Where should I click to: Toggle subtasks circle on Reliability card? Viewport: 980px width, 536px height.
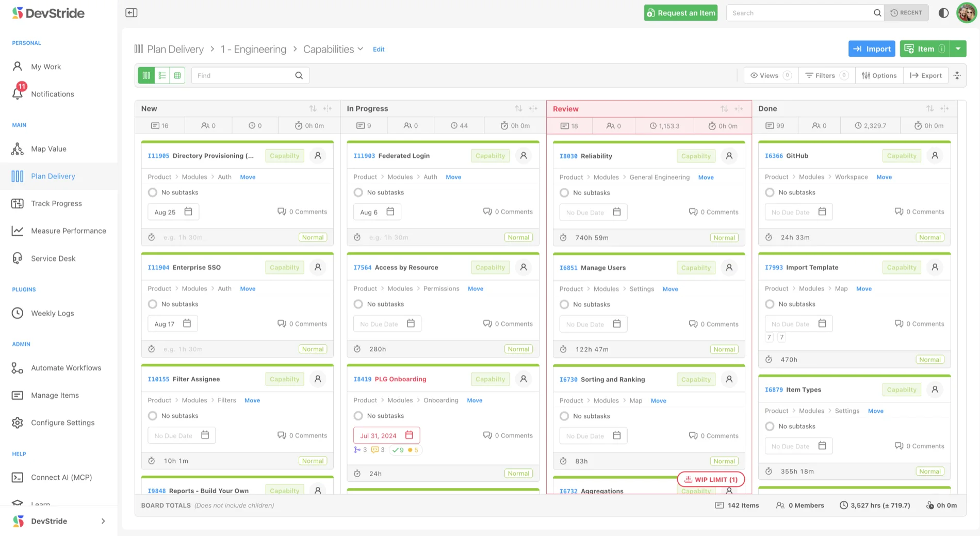pos(564,192)
